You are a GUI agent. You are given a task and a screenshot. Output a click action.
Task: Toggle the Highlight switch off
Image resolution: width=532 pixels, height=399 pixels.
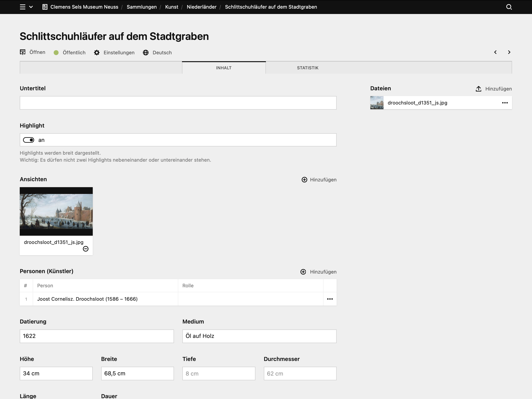click(x=28, y=140)
